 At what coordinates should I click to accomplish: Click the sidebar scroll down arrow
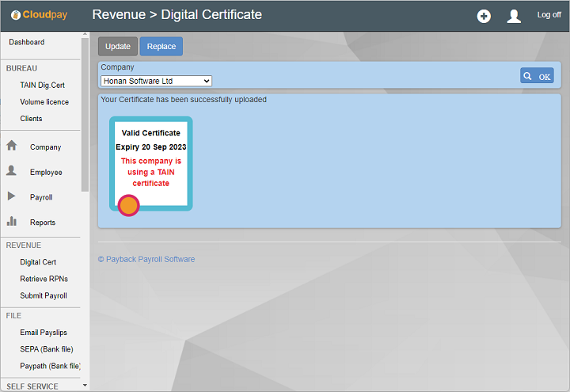85,386
